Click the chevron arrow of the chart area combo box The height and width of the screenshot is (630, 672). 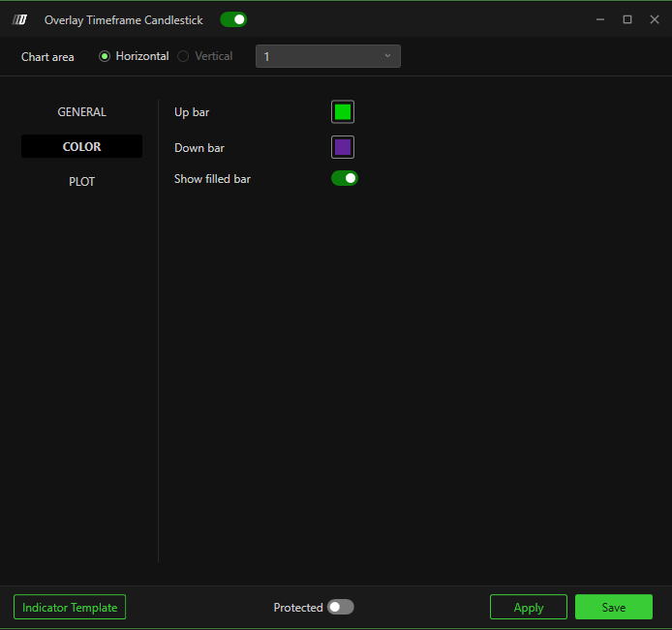[x=387, y=56]
